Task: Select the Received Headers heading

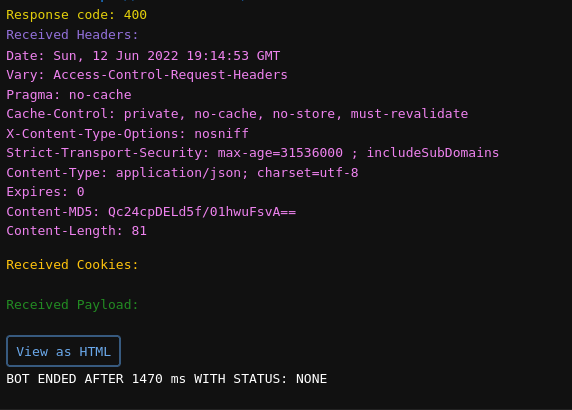Action: click(x=72, y=35)
